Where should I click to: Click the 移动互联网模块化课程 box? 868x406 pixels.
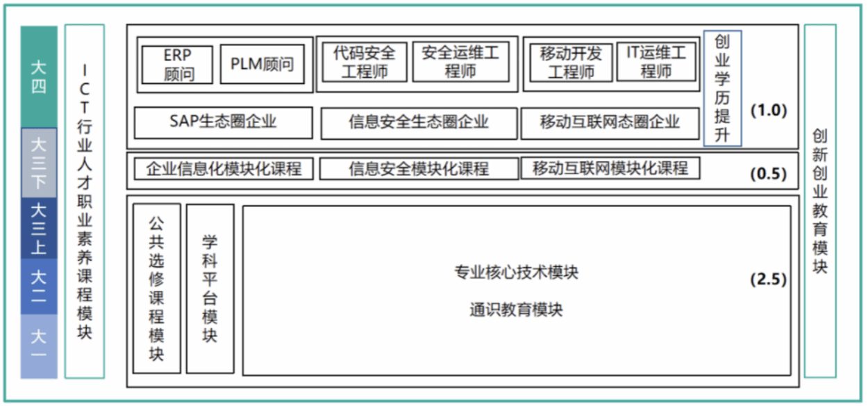coord(610,168)
